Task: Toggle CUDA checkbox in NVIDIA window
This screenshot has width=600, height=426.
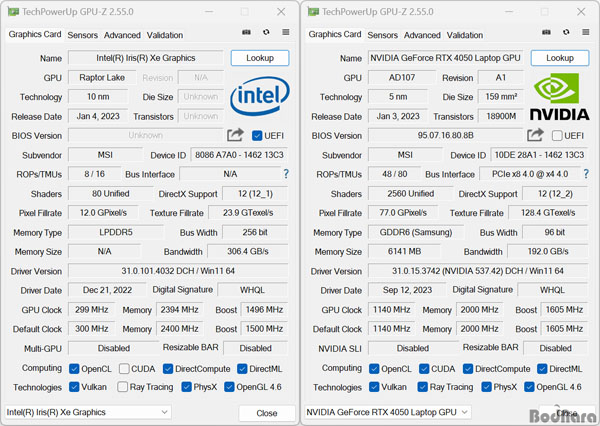Action: pos(424,369)
